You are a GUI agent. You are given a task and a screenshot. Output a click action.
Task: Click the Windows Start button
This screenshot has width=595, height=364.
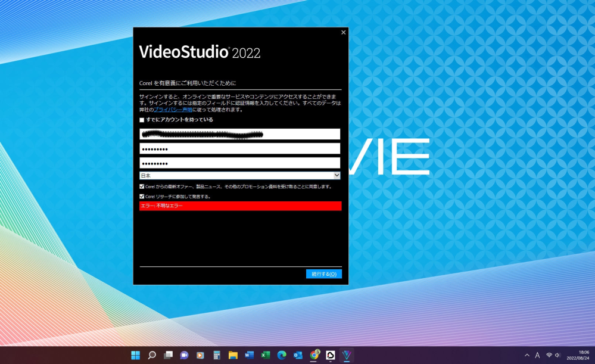pos(136,355)
